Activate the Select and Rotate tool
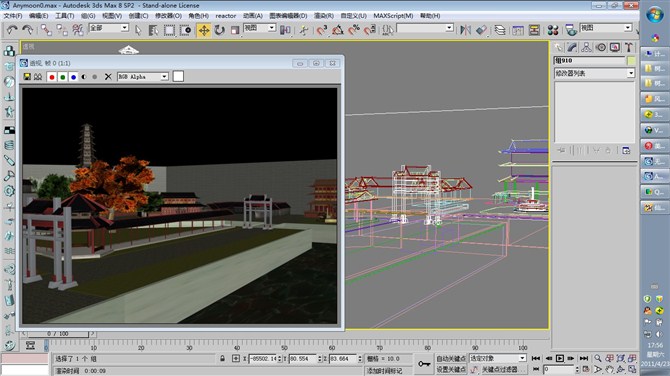 tap(220, 30)
